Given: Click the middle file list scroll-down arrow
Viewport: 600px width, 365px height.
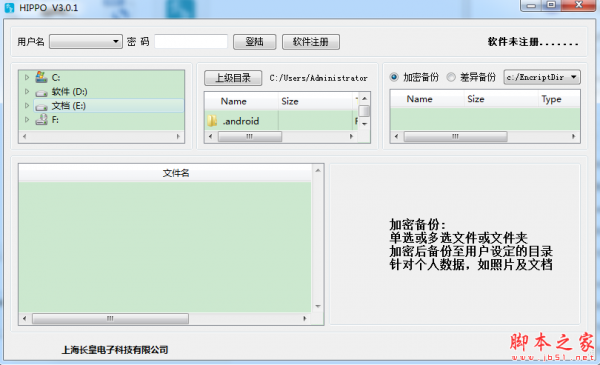Looking at the screenshot, I should point(364,124).
